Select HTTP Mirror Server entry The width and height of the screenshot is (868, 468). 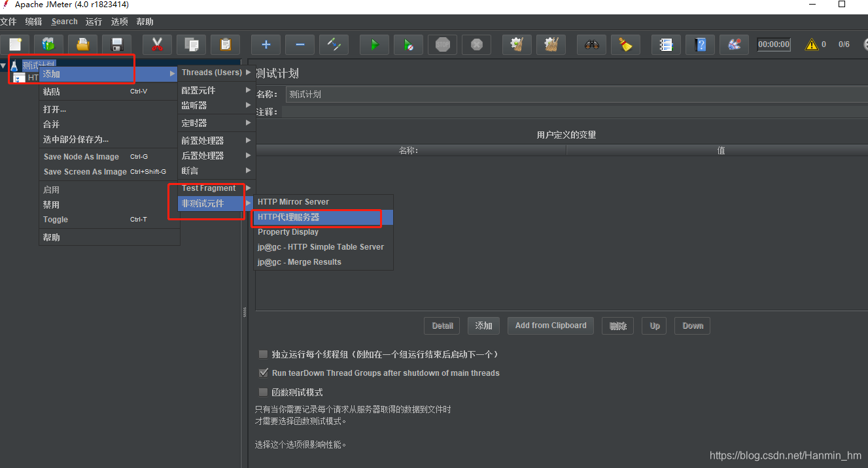coord(323,202)
